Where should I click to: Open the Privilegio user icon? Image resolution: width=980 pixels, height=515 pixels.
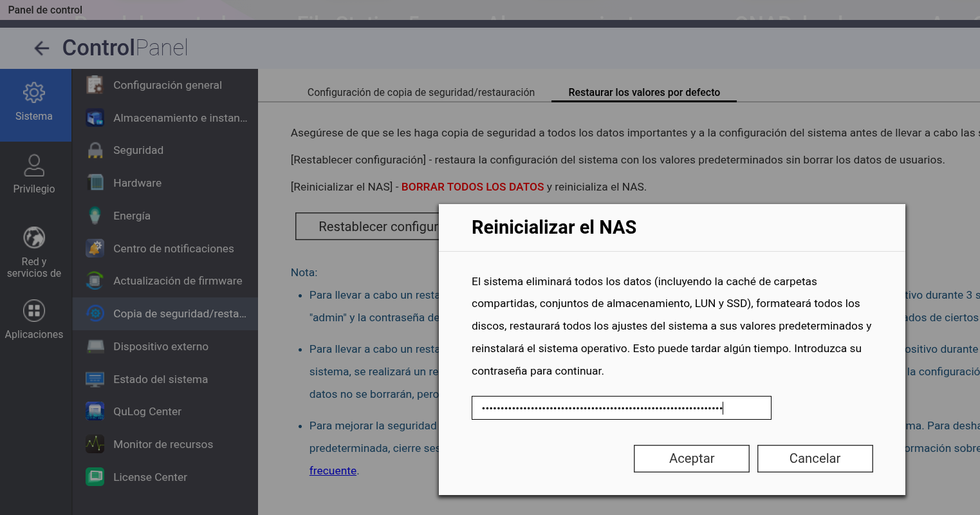pos(34,165)
